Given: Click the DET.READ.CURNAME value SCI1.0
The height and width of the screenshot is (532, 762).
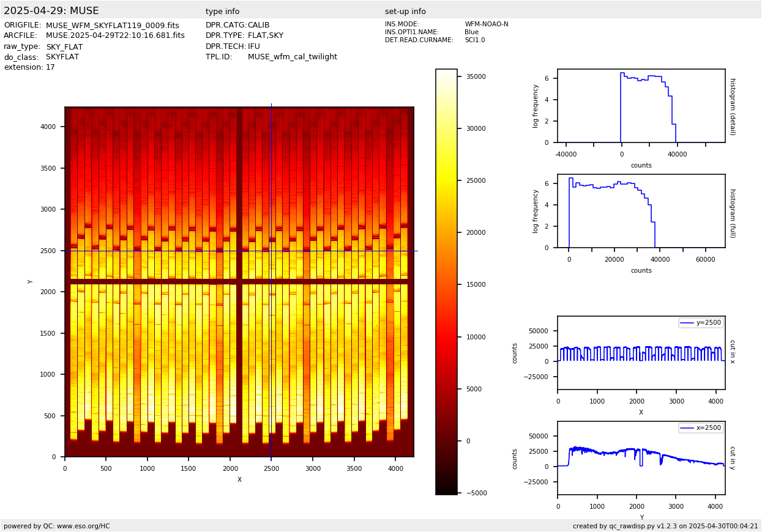Looking at the screenshot, I should (x=474, y=40).
